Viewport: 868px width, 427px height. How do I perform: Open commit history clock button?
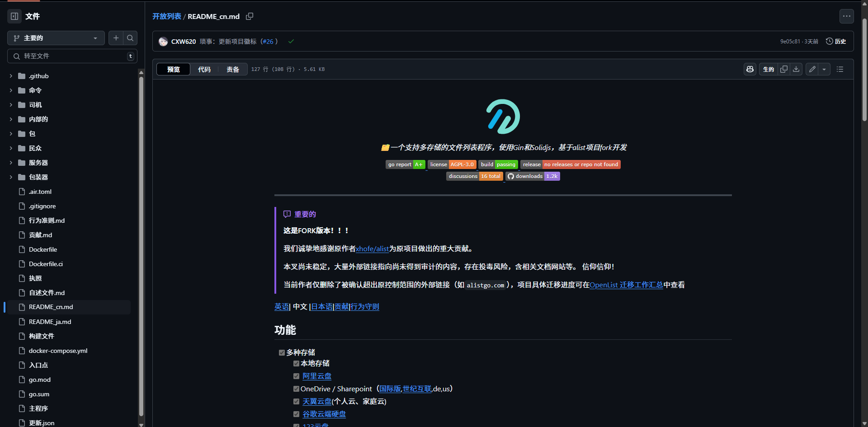point(836,41)
